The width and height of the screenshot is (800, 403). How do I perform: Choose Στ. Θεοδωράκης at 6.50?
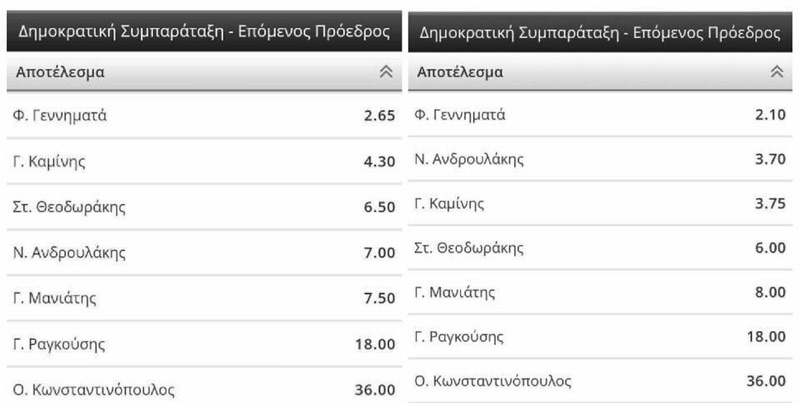(379, 207)
